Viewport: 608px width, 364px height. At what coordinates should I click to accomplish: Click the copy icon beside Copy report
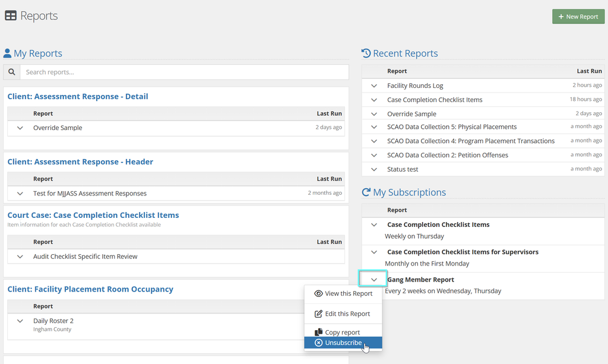pos(318,332)
